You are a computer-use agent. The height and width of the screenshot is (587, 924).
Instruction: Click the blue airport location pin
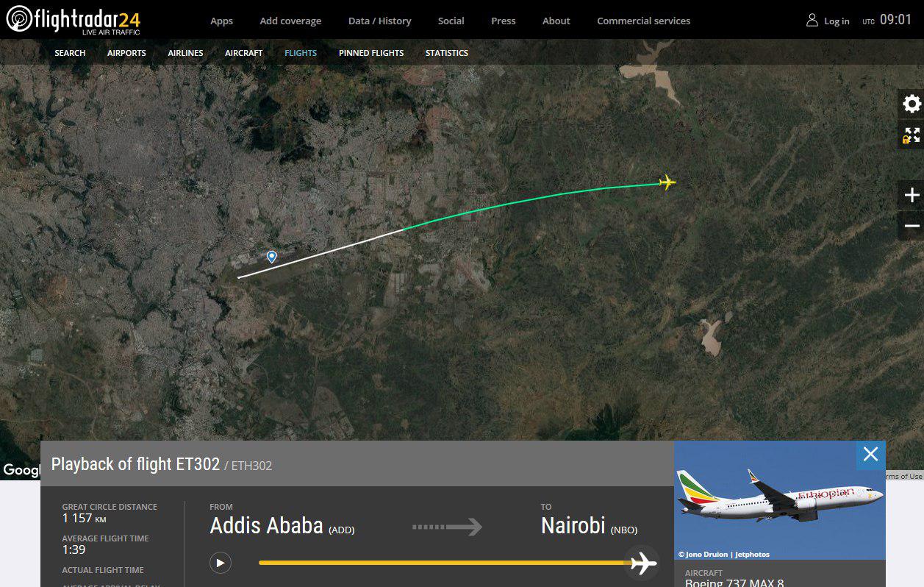[271, 256]
